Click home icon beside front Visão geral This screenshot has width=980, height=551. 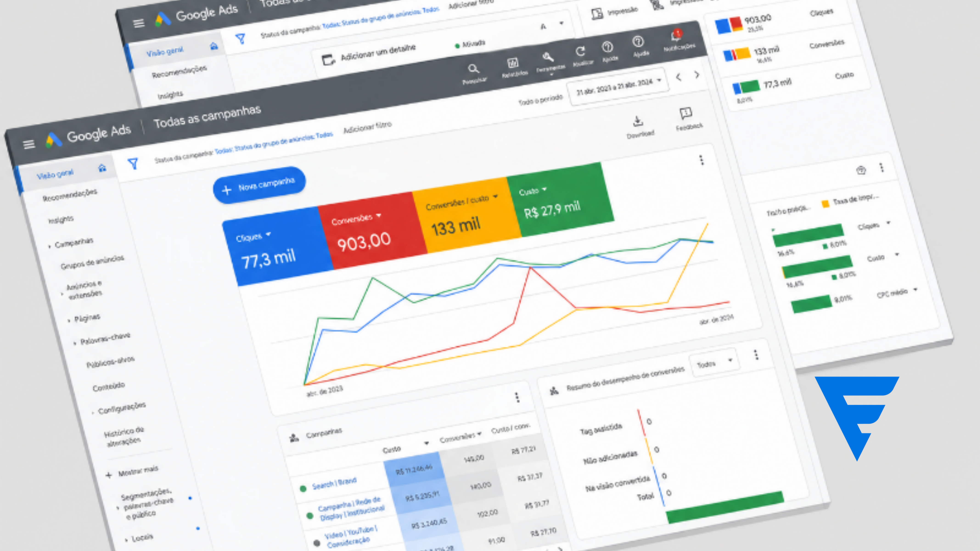coord(102,168)
